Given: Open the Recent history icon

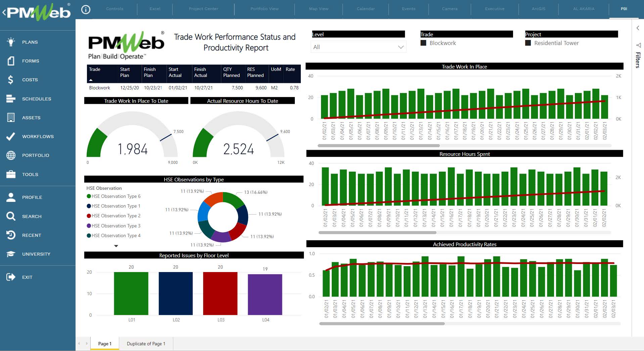Looking at the screenshot, I should tap(11, 235).
